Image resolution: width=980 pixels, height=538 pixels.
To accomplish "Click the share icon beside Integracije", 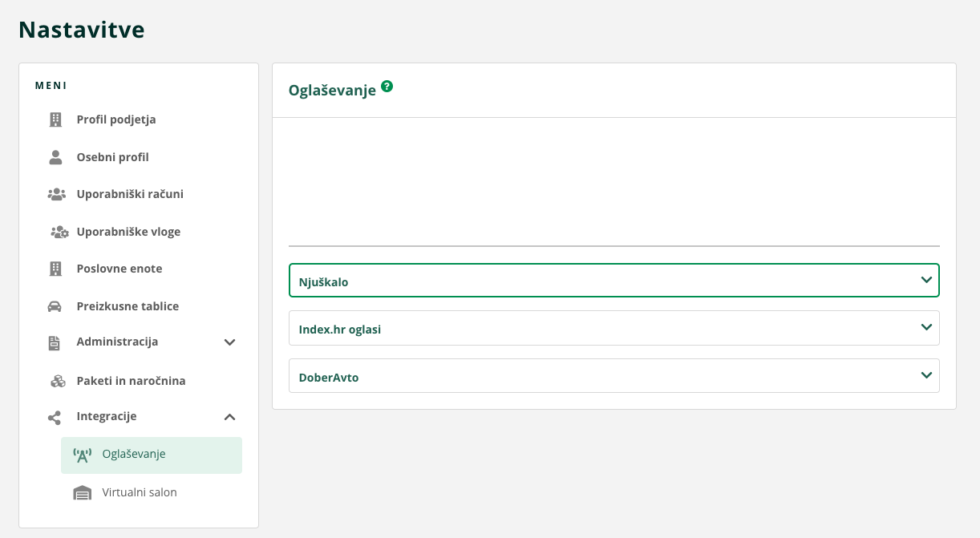I will 55,417.
